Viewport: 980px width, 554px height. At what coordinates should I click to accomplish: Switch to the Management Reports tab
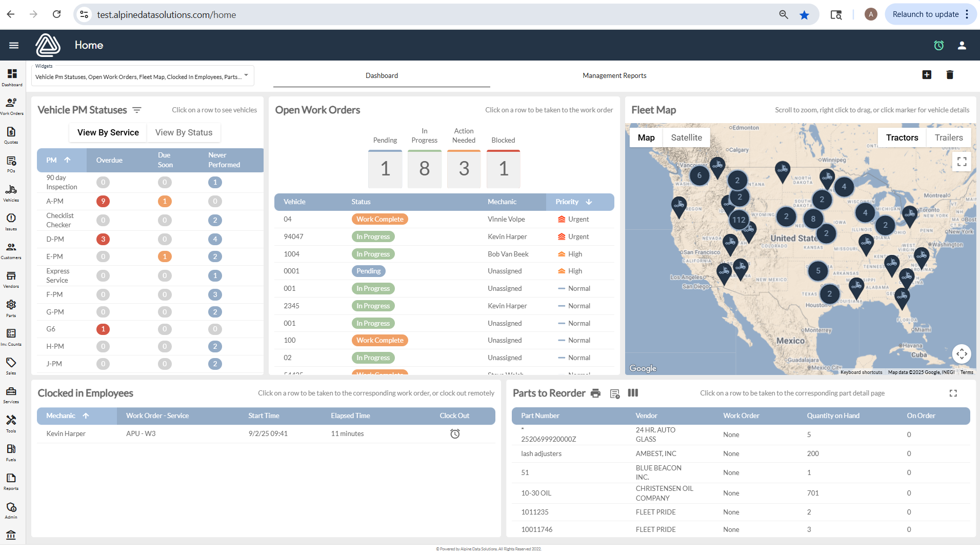coord(614,75)
